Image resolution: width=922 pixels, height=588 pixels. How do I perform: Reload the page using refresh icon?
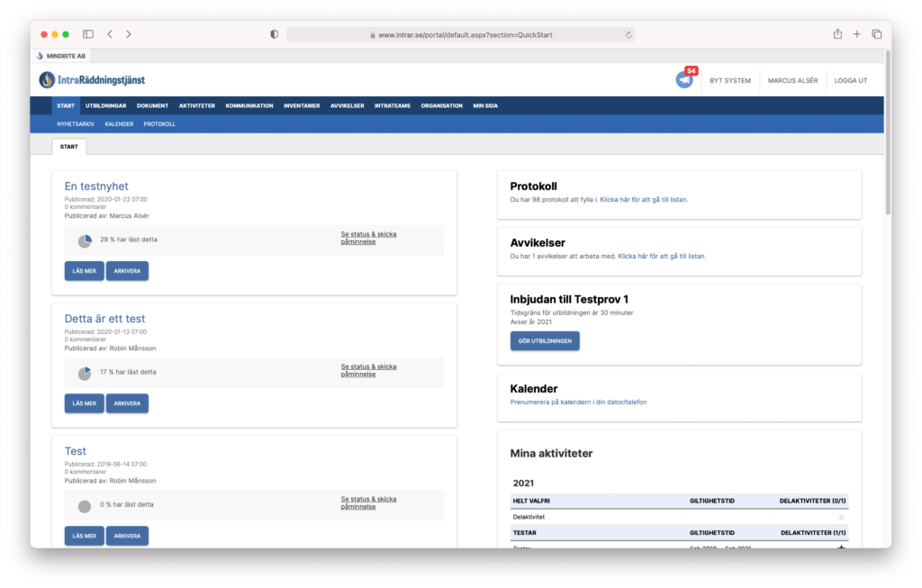click(x=628, y=35)
